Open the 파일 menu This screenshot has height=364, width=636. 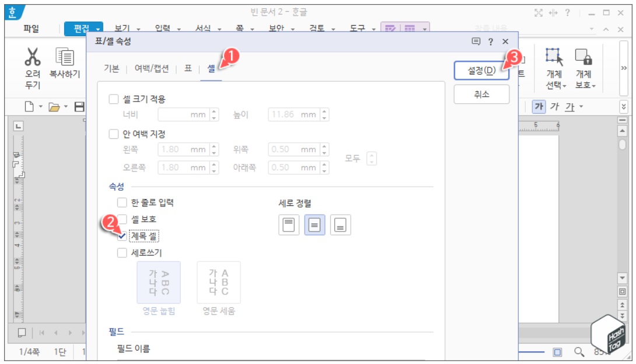pyautogui.click(x=32, y=29)
